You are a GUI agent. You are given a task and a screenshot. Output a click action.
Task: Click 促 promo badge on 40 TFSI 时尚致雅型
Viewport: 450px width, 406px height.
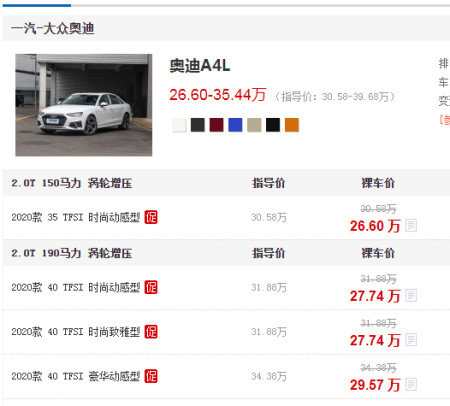151,332
